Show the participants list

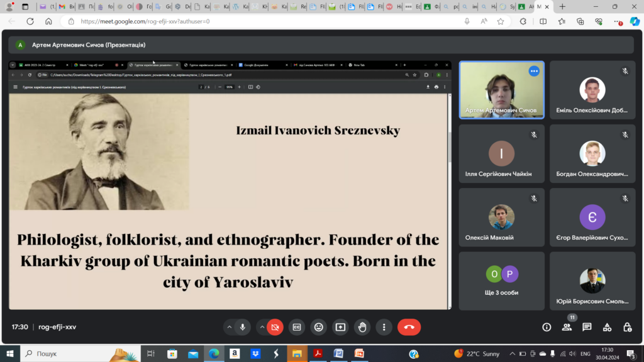(x=567, y=327)
